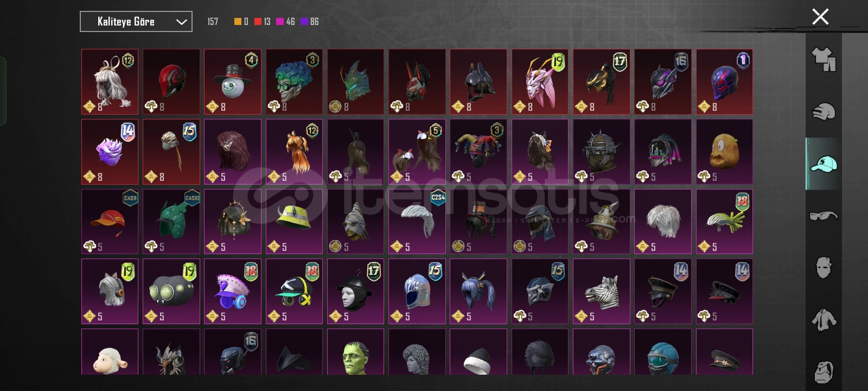Choose the red baseball cap C4S11 item
Screen dimensions: 868x391
click(110, 222)
